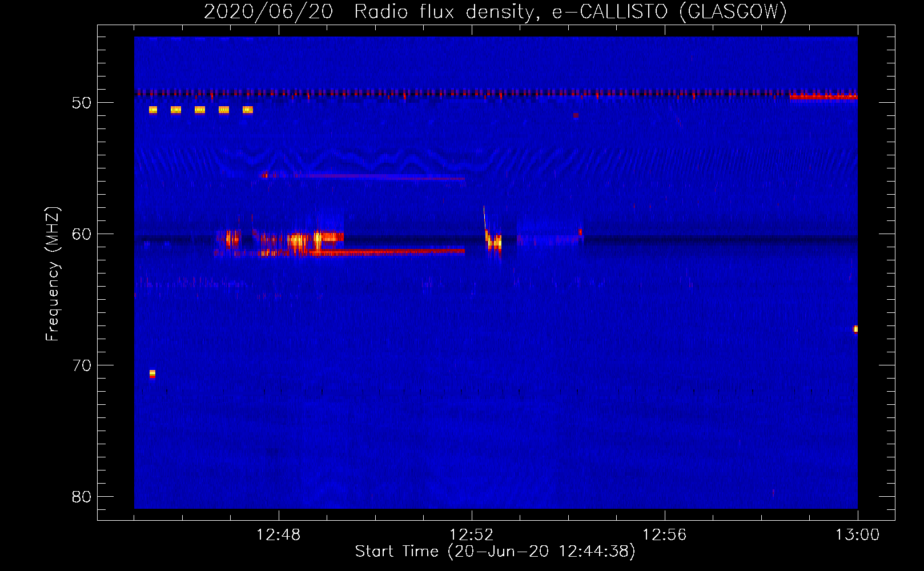Select the '12:52' time axis label
The image size is (924, 571).
click(471, 535)
